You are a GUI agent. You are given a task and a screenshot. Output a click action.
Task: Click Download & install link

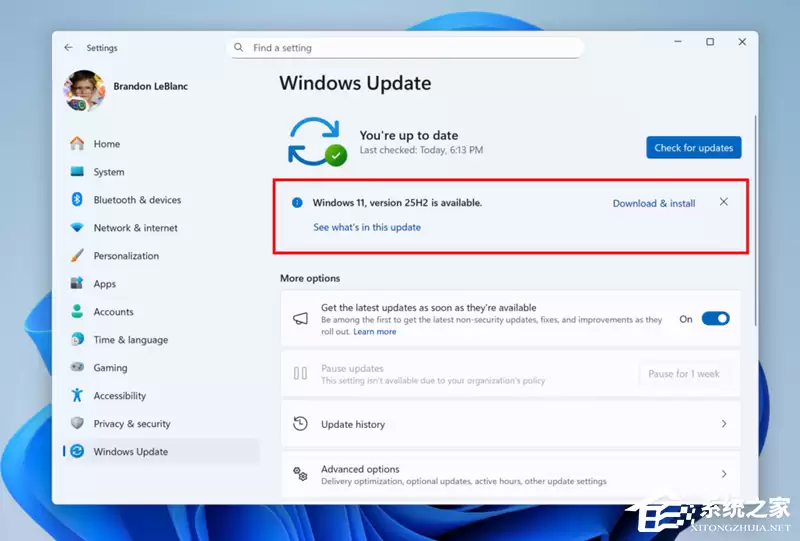pos(654,203)
